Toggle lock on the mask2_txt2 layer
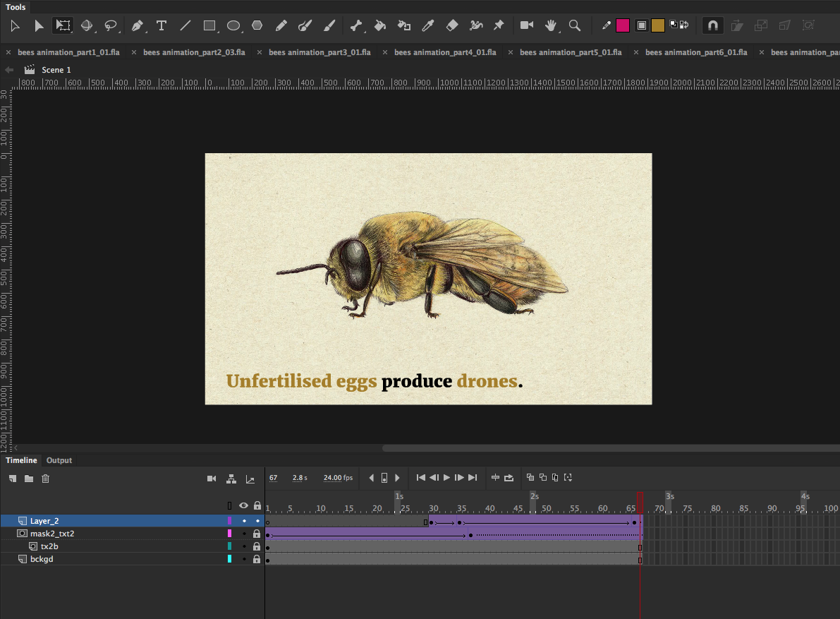The width and height of the screenshot is (840, 619). (257, 534)
